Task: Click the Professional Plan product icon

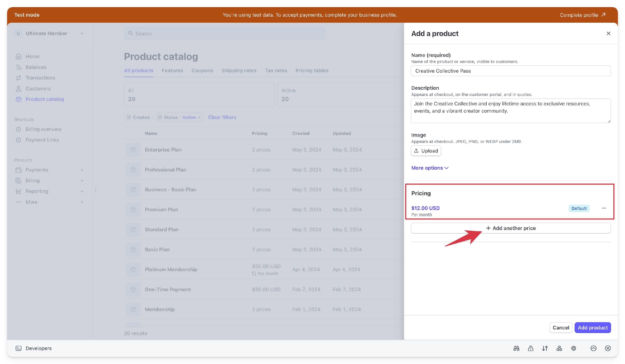Action: (133, 169)
